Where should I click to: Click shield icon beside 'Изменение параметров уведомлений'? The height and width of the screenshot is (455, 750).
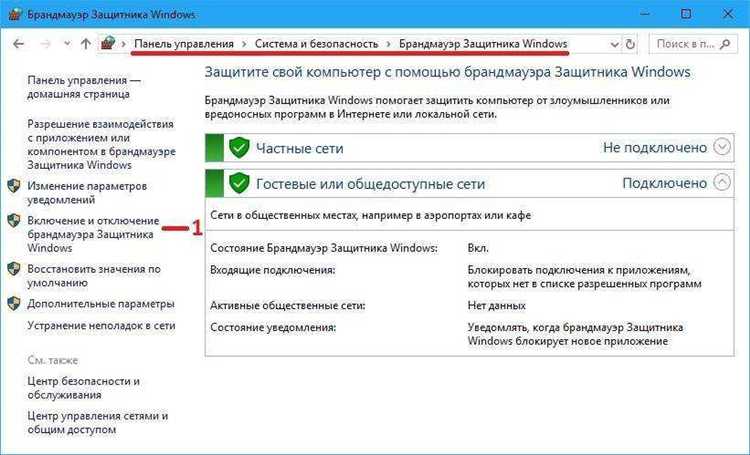pos(14,186)
